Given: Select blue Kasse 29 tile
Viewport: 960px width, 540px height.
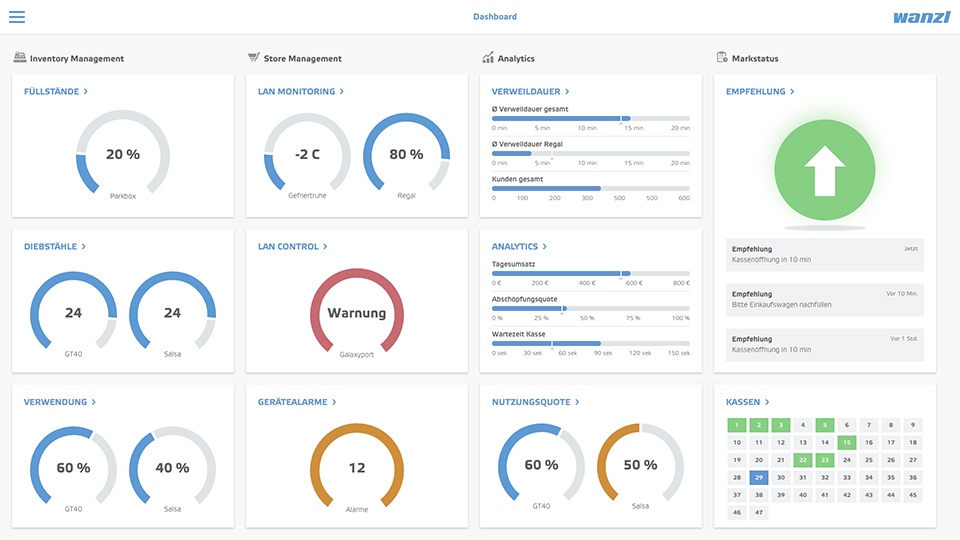Looking at the screenshot, I should click(759, 478).
